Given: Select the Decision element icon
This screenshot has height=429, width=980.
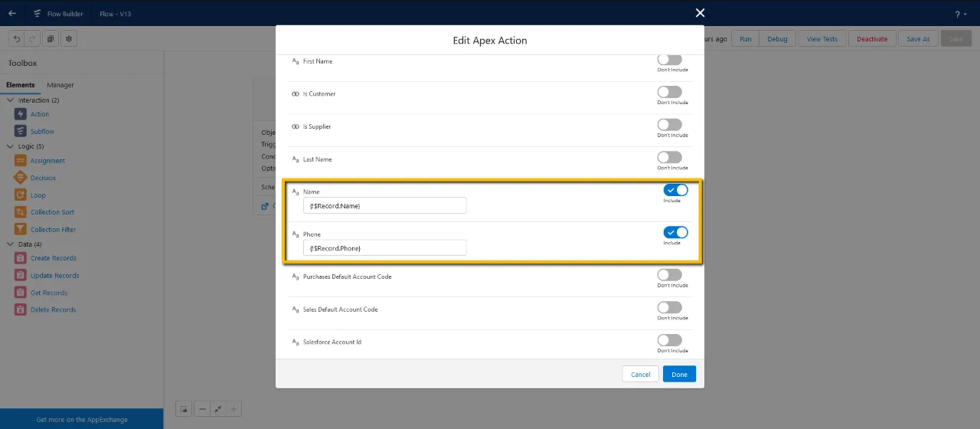Looking at the screenshot, I should pos(21,178).
